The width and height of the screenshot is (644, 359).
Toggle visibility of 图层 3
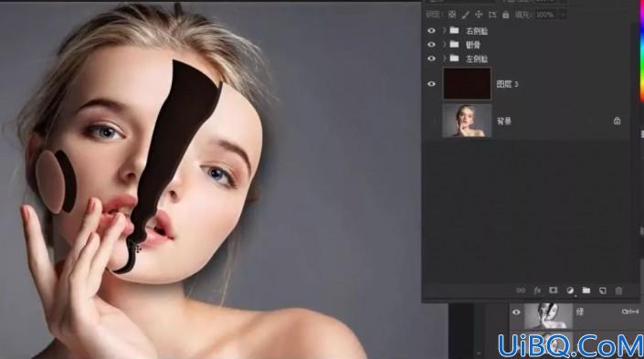click(431, 84)
